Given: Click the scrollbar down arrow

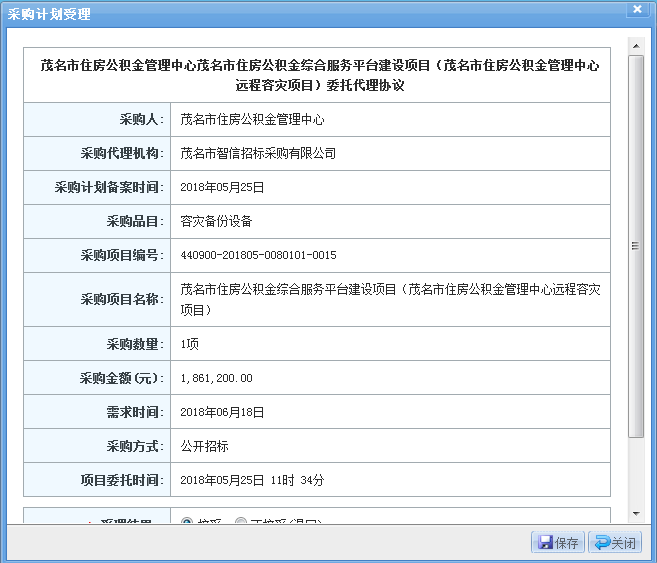Looking at the screenshot, I should click(x=635, y=516).
